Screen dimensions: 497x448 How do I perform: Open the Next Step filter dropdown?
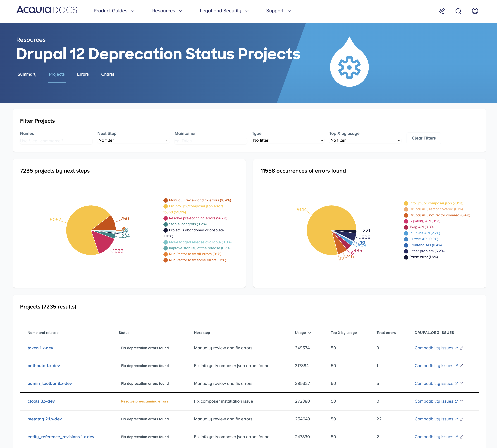(133, 140)
